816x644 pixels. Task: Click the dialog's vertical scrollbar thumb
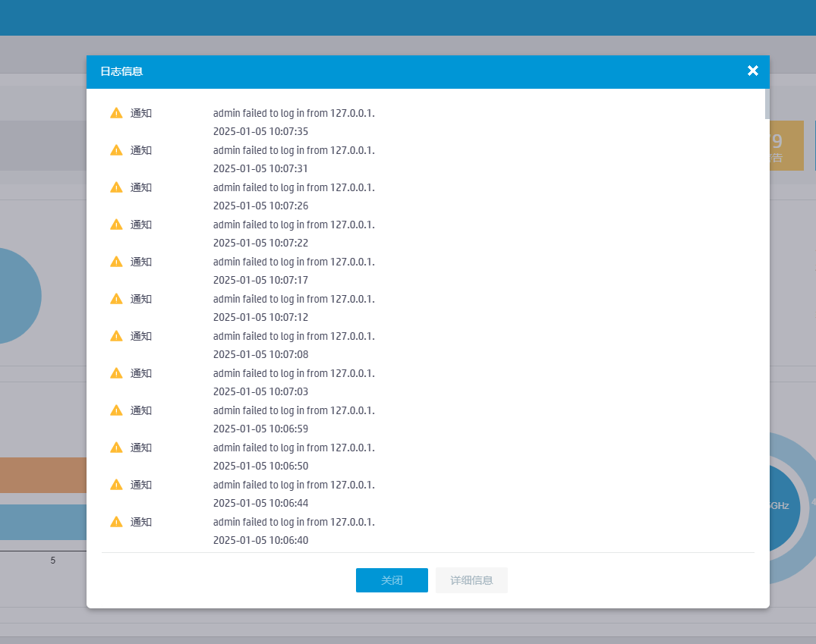767,104
